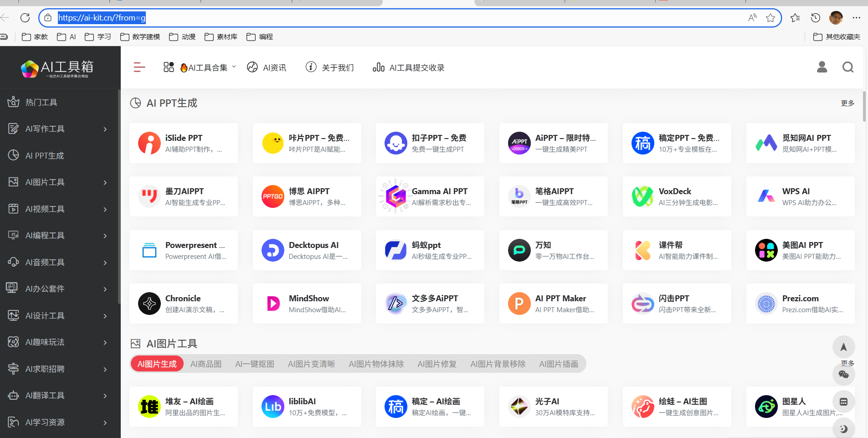
Task: Open iSlide PPT tool icon
Action: click(x=149, y=143)
